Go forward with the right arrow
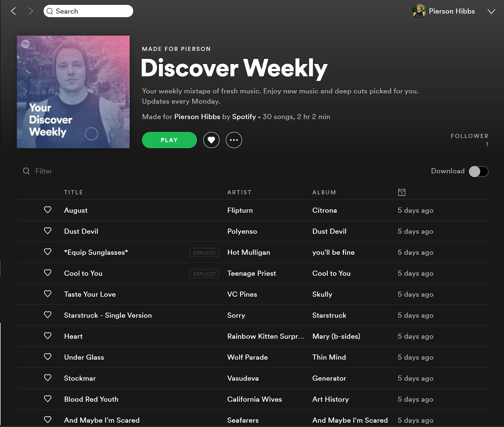The height and width of the screenshot is (427, 504). pyautogui.click(x=31, y=11)
